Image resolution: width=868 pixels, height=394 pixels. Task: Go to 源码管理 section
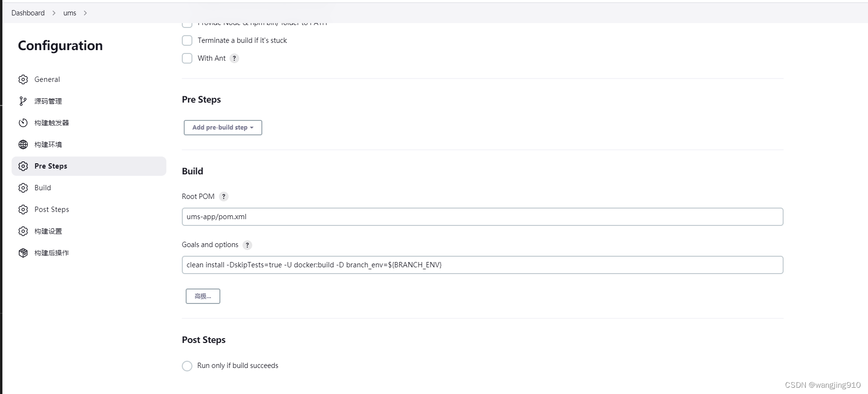pyautogui.click(x=89, y=101)
